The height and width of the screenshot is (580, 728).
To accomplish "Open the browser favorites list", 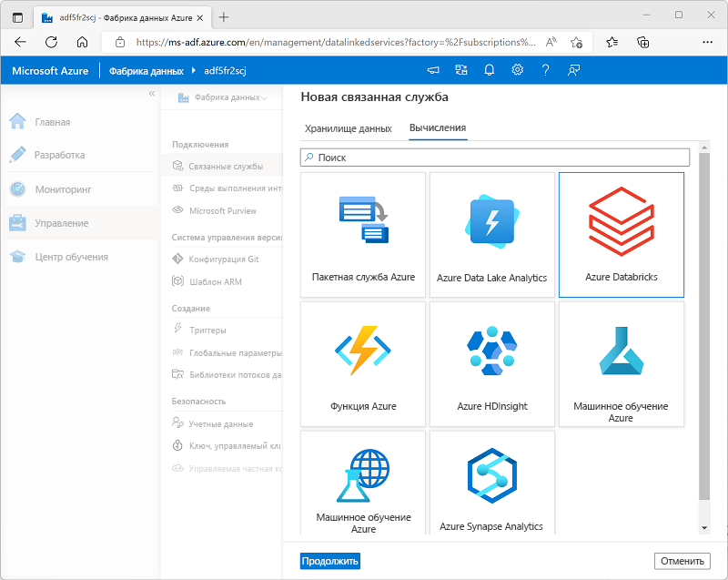I will click(612, 42).
